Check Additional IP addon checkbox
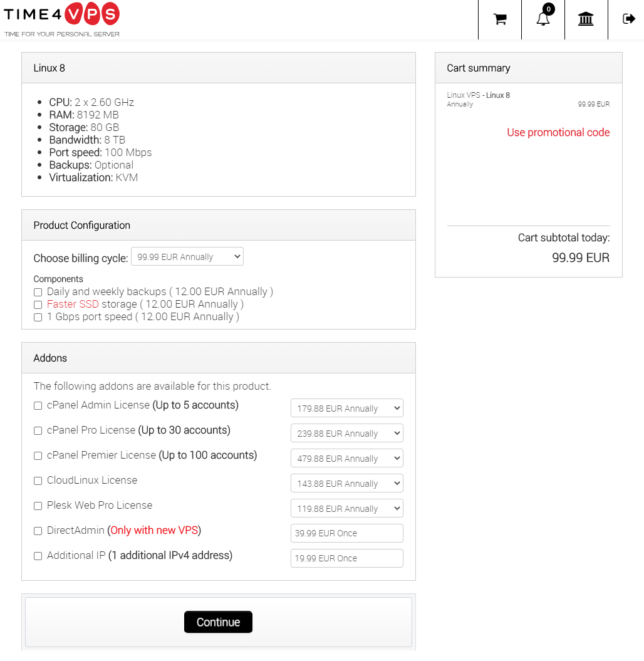 38,556
